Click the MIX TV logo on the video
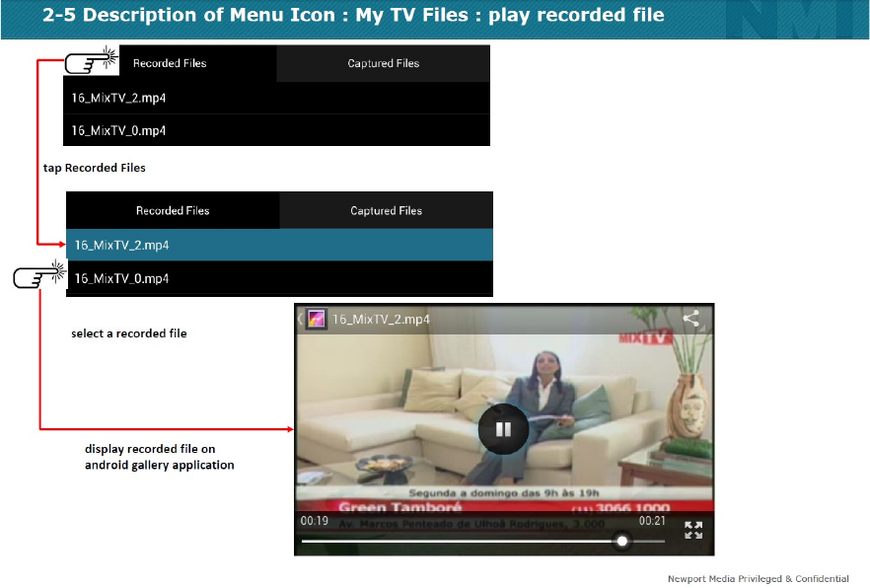Viewport: 870px width, 588px height. (x=646, y=337)
